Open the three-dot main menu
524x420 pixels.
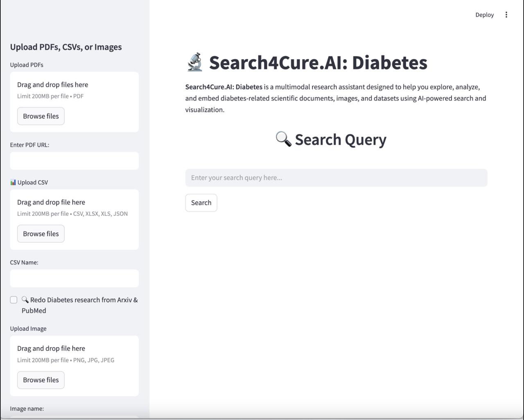[x=506, y=15]
